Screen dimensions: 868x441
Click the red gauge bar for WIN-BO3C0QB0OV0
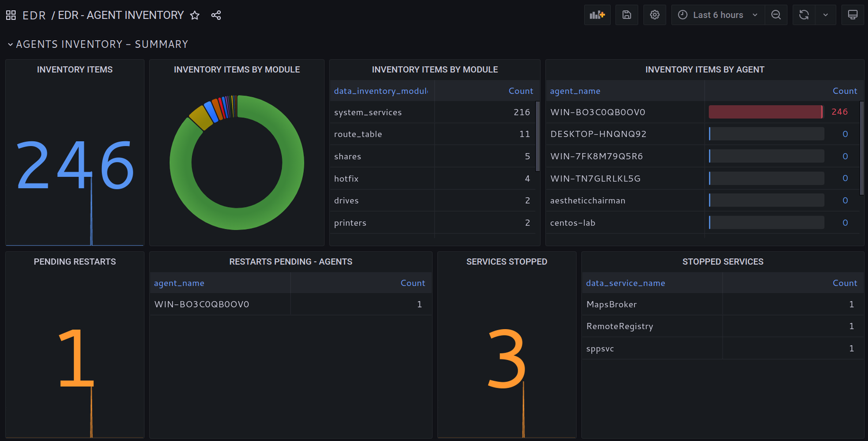[x=765, y=112]
